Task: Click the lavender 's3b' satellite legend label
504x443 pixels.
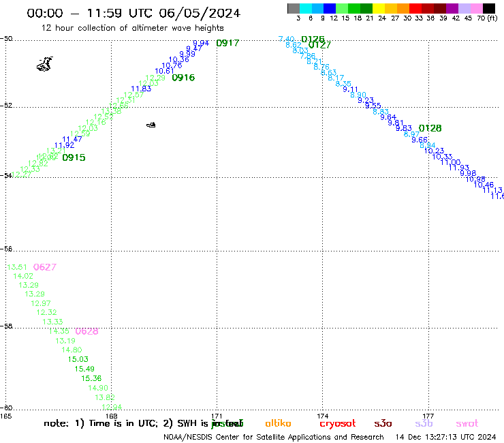Action: (424, 423)
